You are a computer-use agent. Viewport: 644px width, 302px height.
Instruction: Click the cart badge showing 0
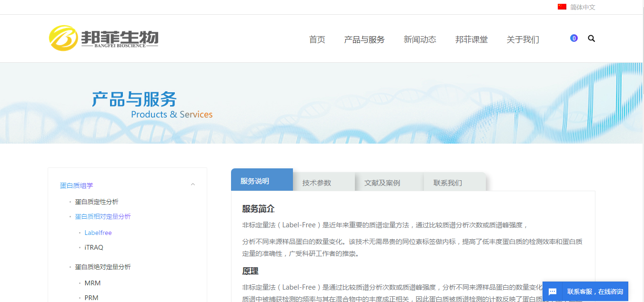574,39
